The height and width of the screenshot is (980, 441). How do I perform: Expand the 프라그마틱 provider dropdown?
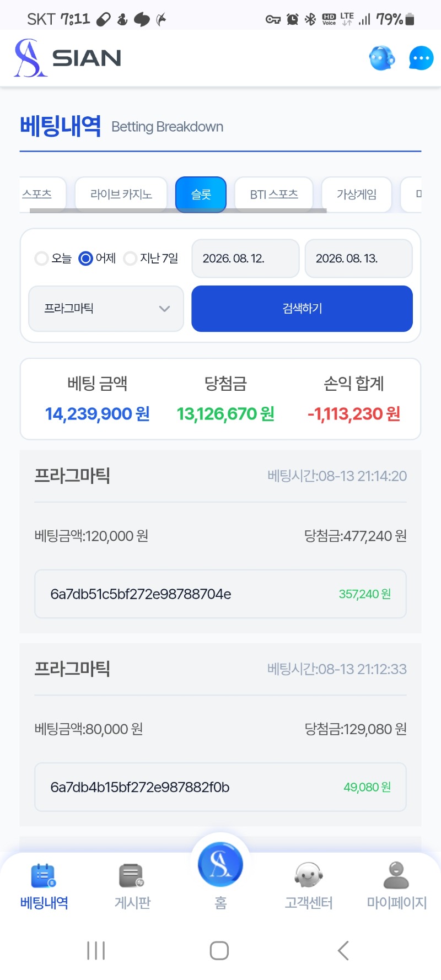106,309
